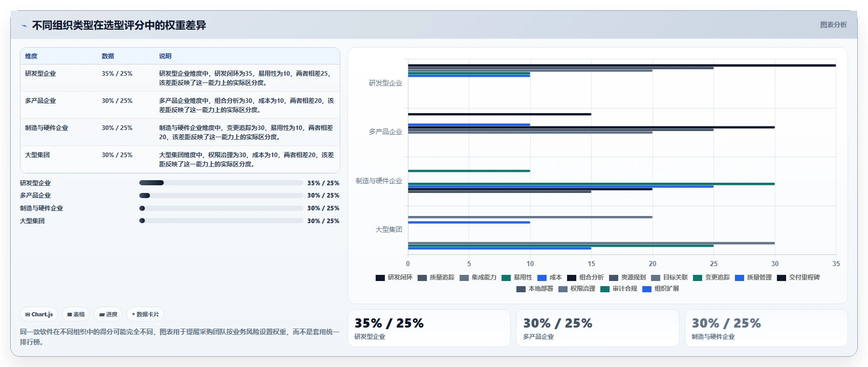Click the description starting 研发型企业维度中
Image resolution: width=868 pixels, height=367 pixels.
click(246, 78)
